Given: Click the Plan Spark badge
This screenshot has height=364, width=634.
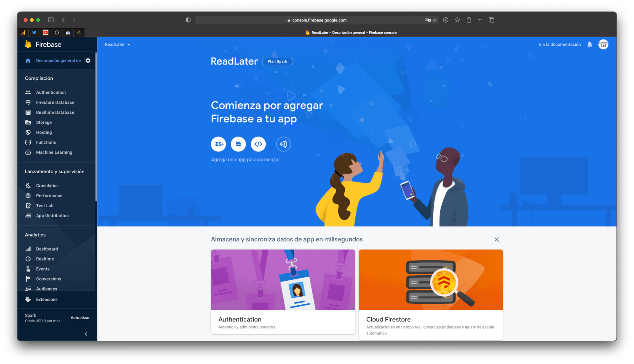Looking at the screenshot, I should click(x=277, y=61).
